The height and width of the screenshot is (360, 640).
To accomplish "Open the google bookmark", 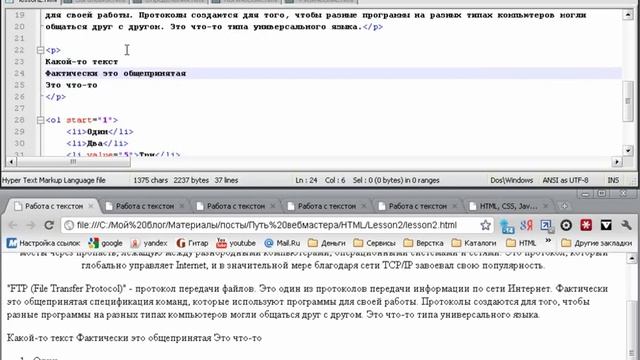I will pyautogui.click(x=106, y=243).
